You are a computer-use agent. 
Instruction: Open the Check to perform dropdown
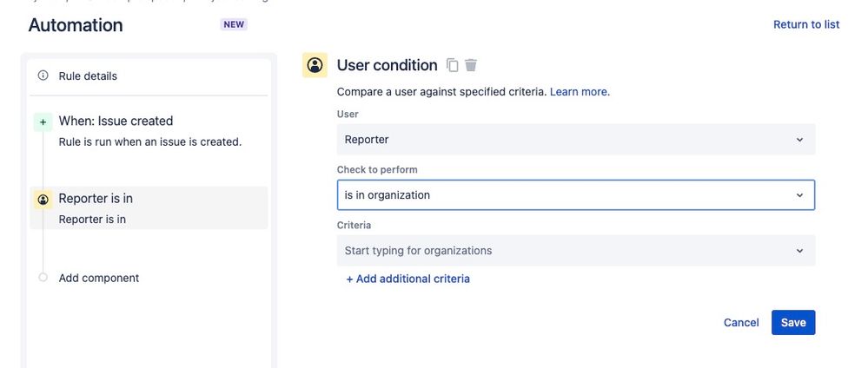pyautogui.click(x=575, y=195)
